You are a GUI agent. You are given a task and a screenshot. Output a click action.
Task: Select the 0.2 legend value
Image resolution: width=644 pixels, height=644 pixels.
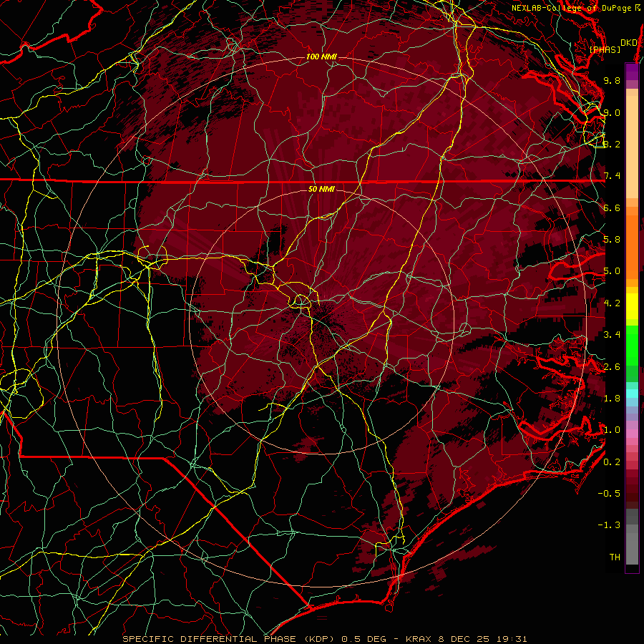(612, 462)
